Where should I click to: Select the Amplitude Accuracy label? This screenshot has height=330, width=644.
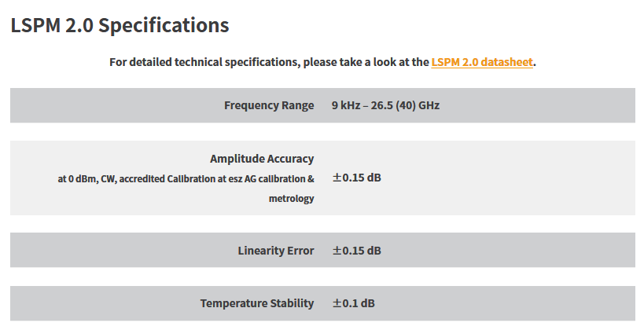pyautogui.click(x=262, y=159)
